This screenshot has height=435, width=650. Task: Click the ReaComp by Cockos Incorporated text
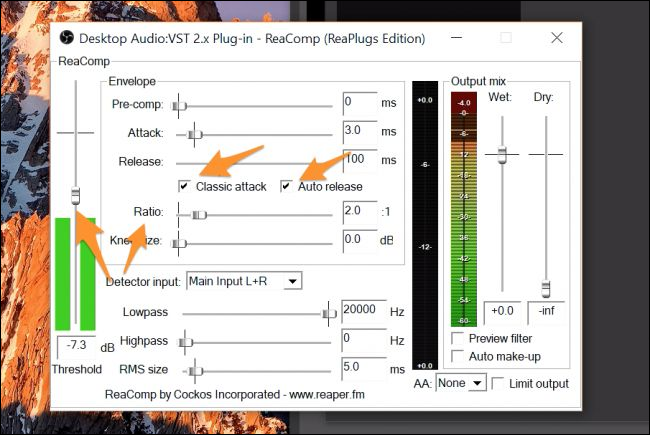click(235, 394)
